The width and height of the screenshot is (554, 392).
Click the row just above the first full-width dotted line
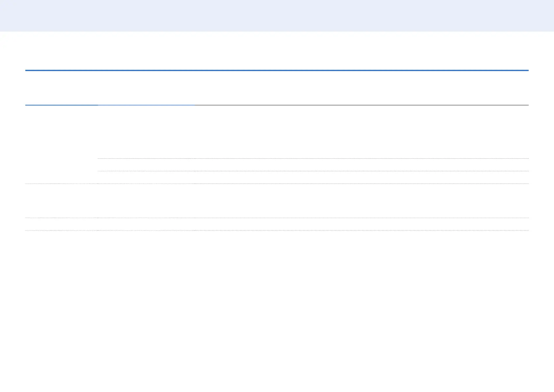(313, 177)
